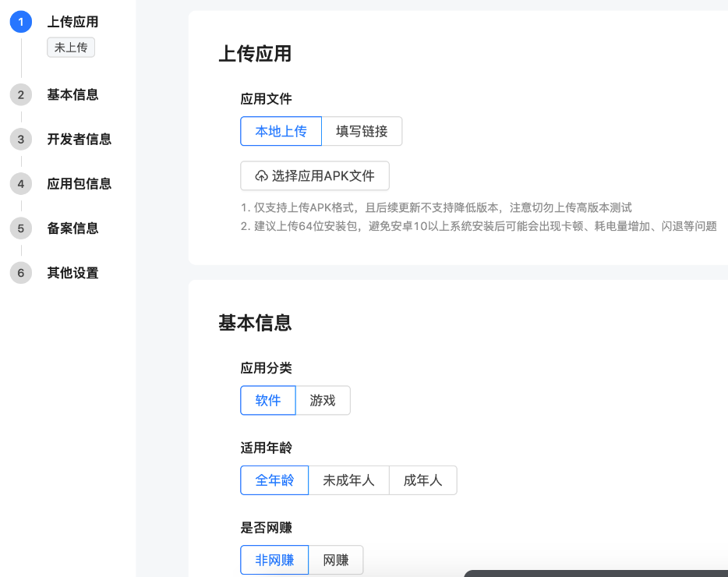
Task: Switch to the 填写链接 upload tab
Action: (362, 131)
